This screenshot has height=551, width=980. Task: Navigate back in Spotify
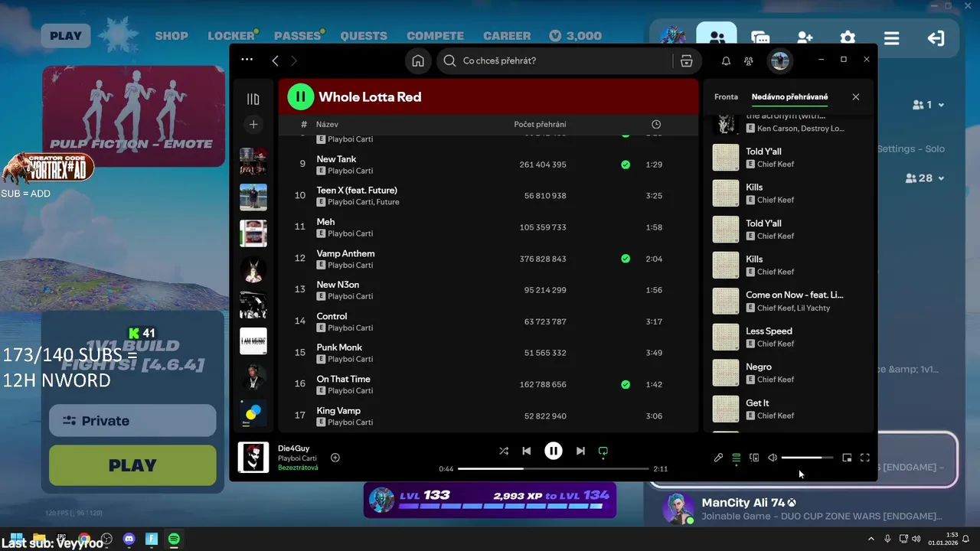coord(275,60)
